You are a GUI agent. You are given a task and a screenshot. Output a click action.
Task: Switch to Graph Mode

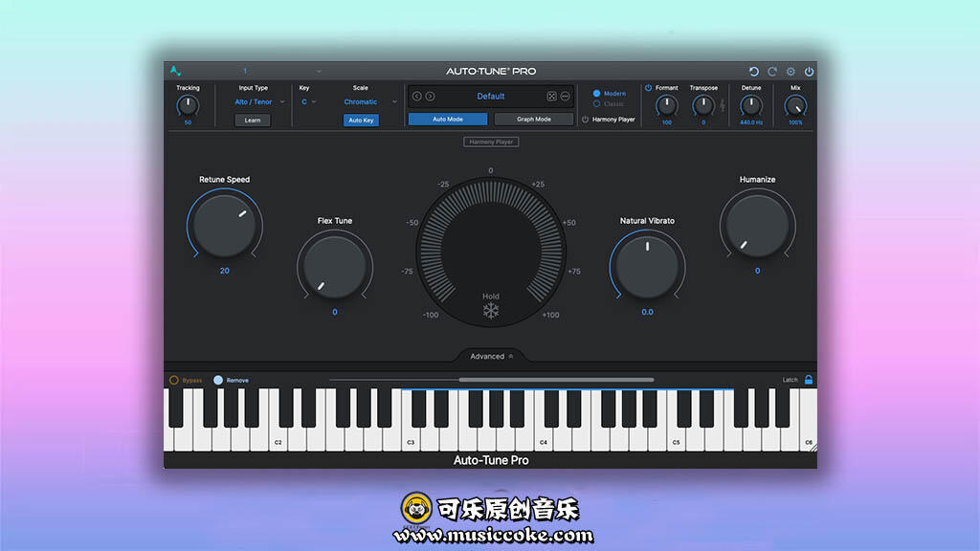tap(534, 120)
